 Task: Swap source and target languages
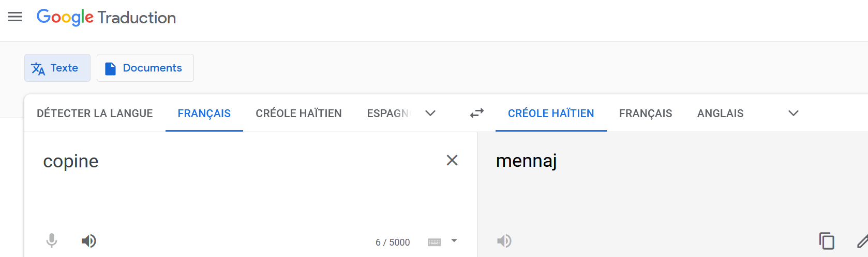(477, 113)
